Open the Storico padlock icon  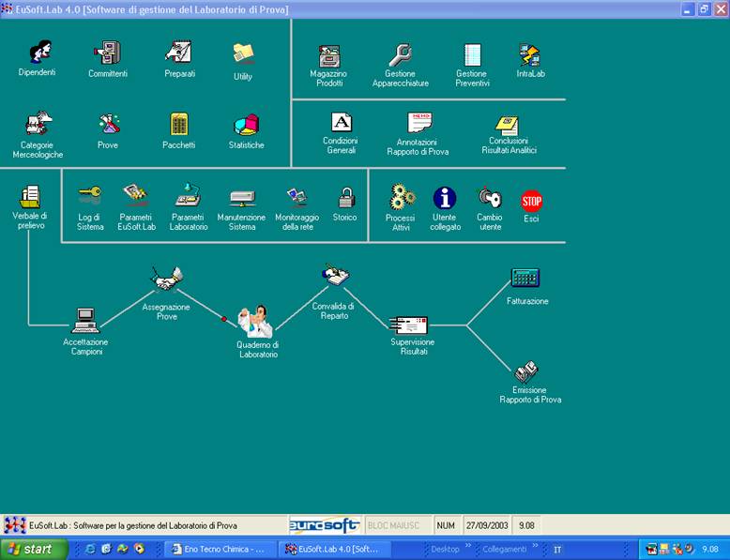coord(346,197)
